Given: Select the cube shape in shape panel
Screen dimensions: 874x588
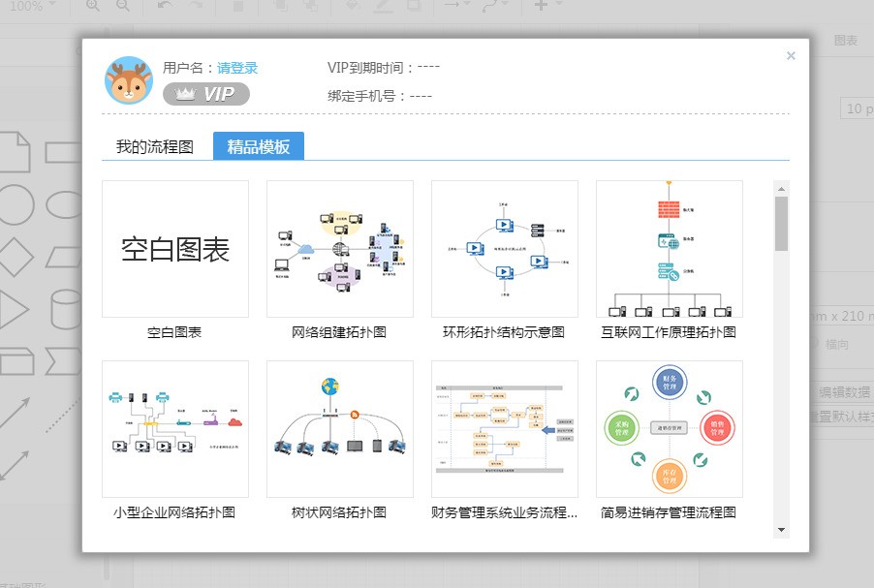Looking at the screenshot, I should point(16,361).
